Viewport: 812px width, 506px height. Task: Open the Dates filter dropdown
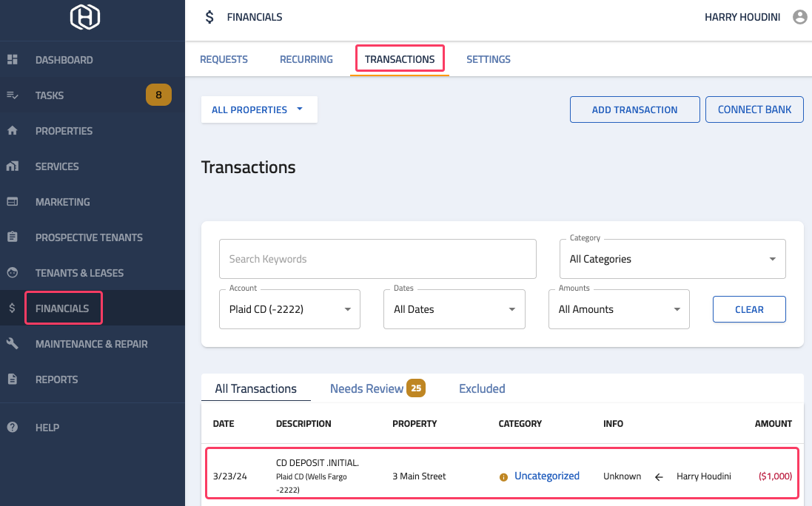pyautogui.click(x=454, y=308)
